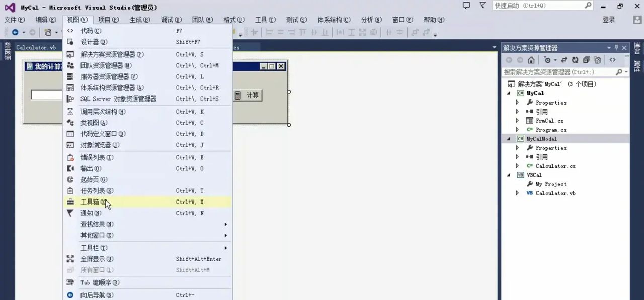644x300 pixels.
Task: Pin Solution Explorer with the auto-hide toggle
Action: click(x=616, y=48)
